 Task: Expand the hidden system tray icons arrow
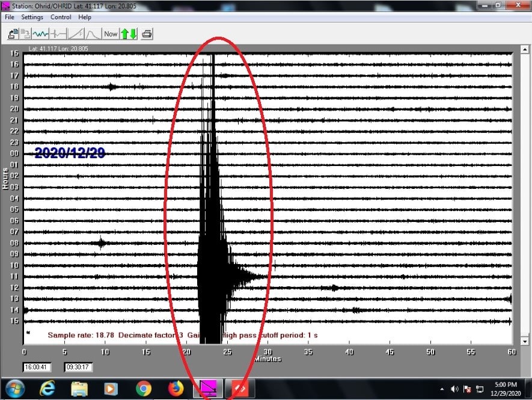tap(442, 389)
